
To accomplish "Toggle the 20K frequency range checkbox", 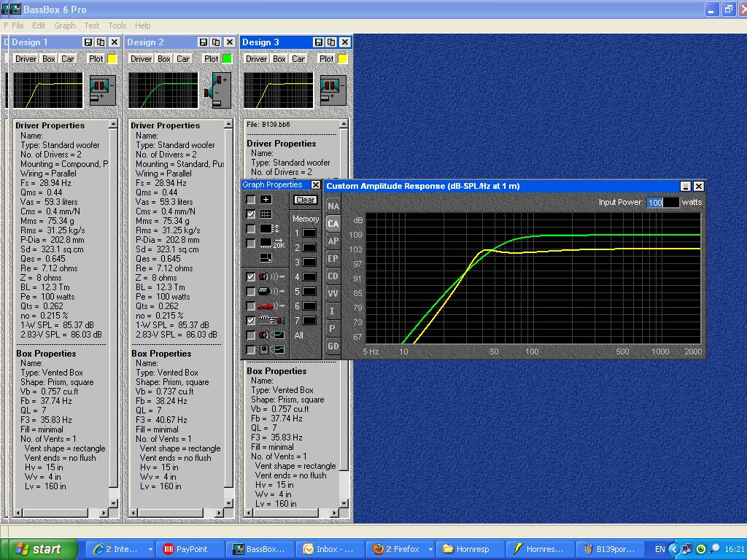I will (251, 244).
